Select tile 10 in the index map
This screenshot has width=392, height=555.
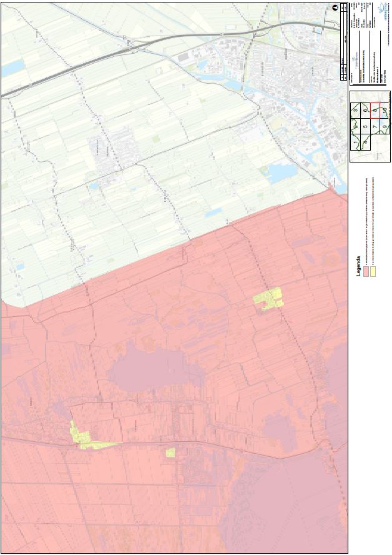click(385, 111)
